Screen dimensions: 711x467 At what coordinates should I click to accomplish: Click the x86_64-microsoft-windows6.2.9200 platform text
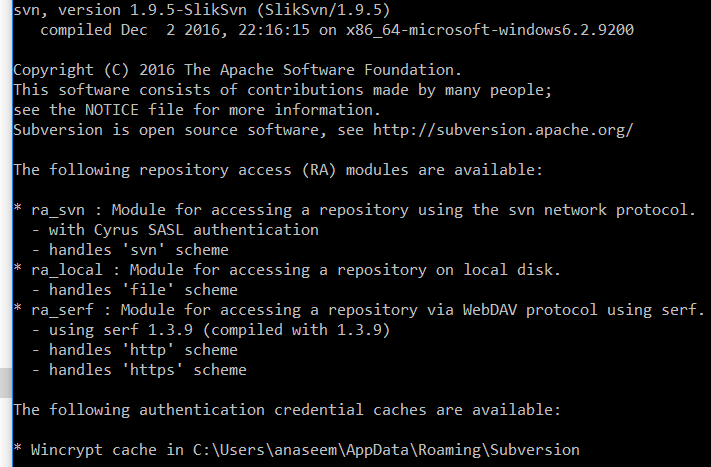click(x=490, y=30)
